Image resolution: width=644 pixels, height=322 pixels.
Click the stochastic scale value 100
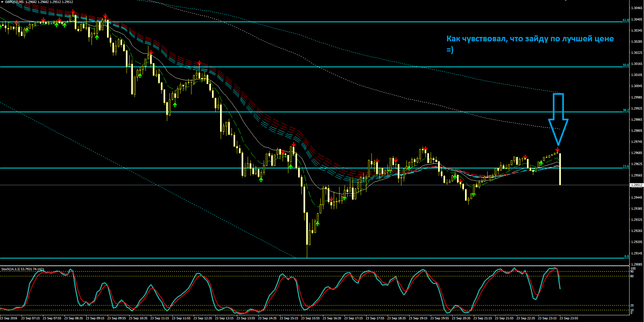pyautogui.click(x=633, y=269)
